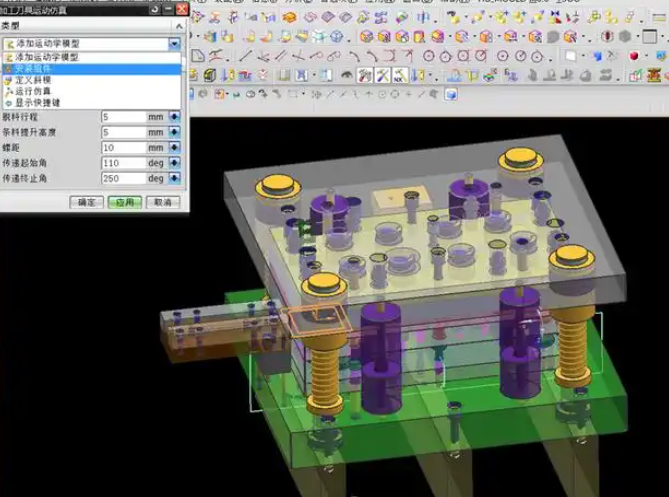Open options arrow beside 脱料行程 field
Screen dimensions: 669x497
click(174, 117)
